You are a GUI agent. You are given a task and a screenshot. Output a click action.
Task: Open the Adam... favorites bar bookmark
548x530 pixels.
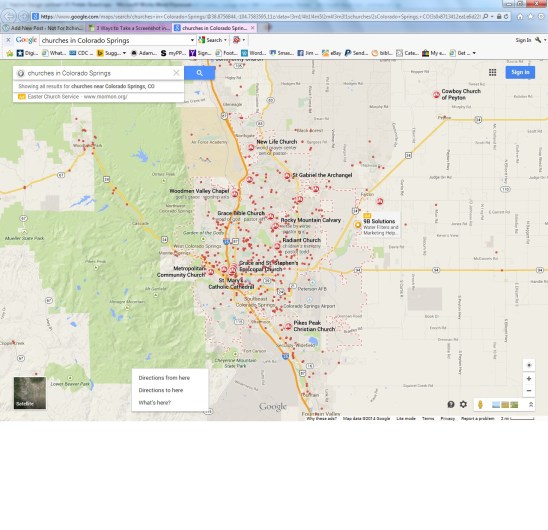point(144,53)
